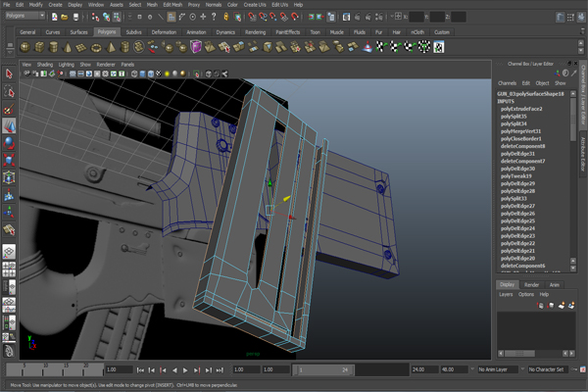This screenshot has height=392, width=588.
Task: Pick the Scale tool icon
Action: tap(9, 160)
